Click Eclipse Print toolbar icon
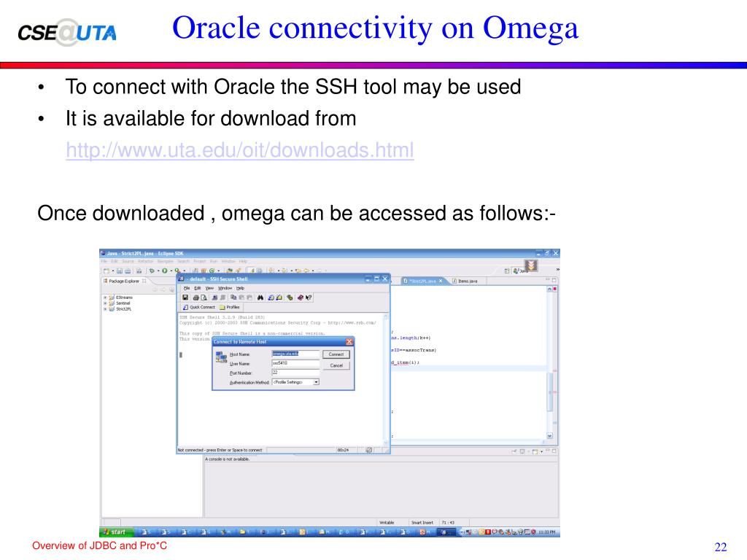The image size is (747, 560). 128,271
